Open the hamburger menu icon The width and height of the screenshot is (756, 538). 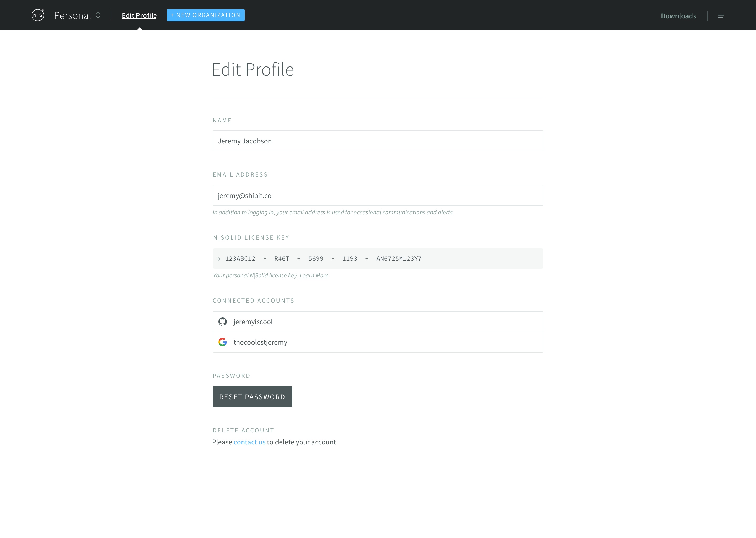tap(721, 15)
